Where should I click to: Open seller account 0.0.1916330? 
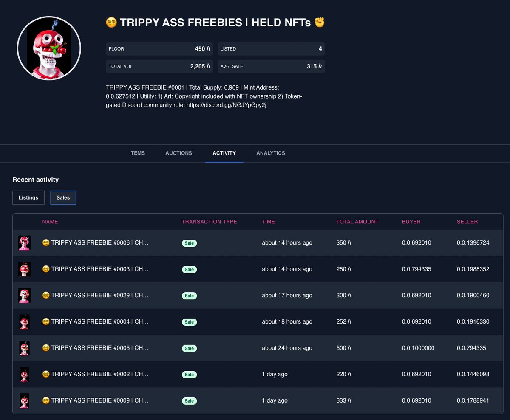[x=473, y=322]
